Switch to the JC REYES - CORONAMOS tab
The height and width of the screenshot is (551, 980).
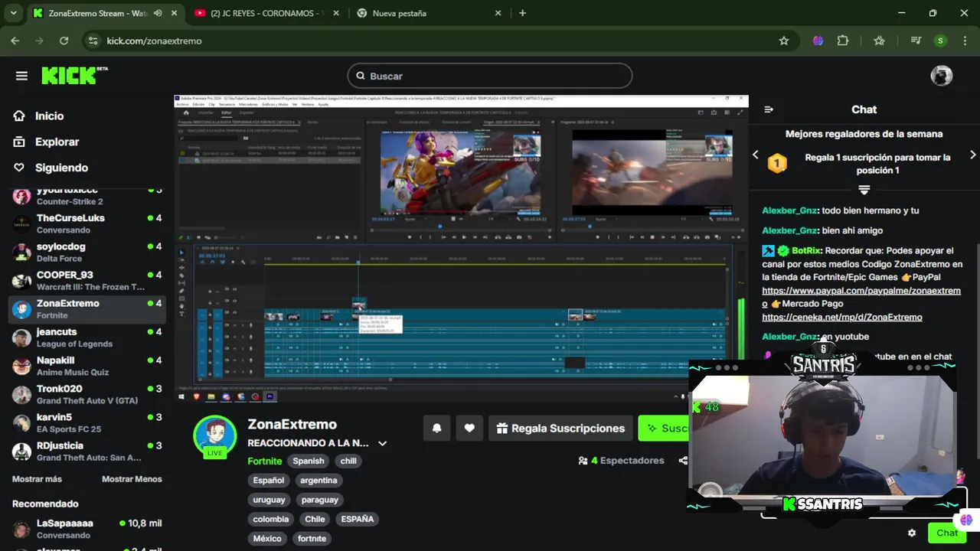(x=267, y=13)
